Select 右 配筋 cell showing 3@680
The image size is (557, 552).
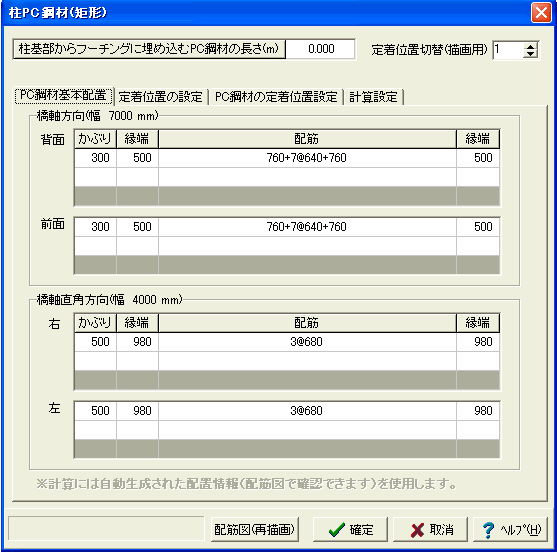coord(307,342)
